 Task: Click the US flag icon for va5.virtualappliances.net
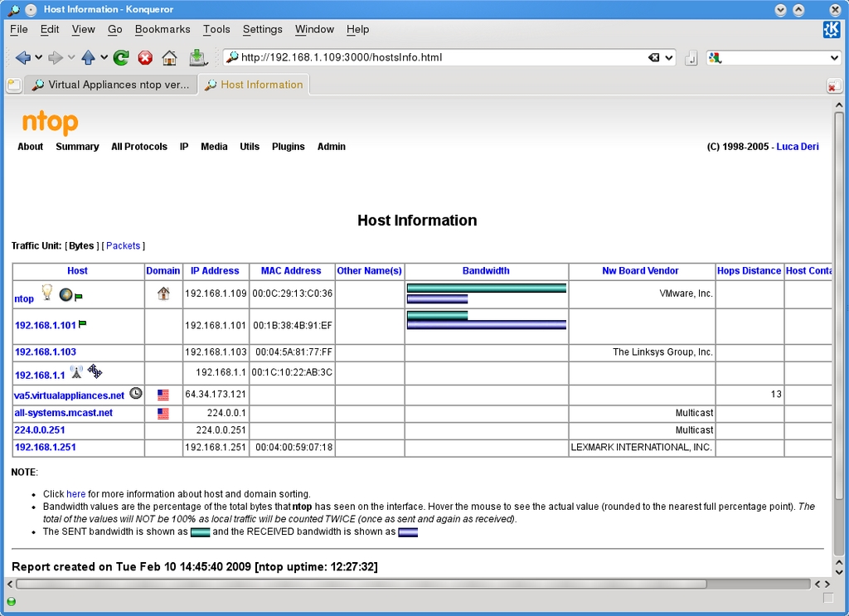coord(163,395)
